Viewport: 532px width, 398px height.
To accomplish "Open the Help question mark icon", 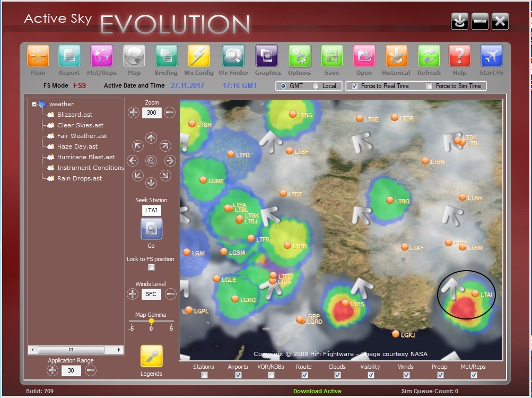I will (x=459, y=56).
